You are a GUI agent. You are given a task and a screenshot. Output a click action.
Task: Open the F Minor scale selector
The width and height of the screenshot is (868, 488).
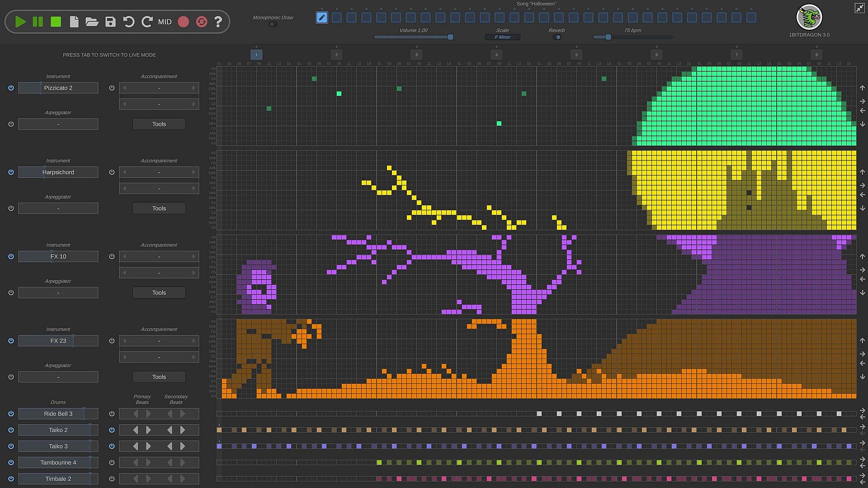click(x=502, y=37)
